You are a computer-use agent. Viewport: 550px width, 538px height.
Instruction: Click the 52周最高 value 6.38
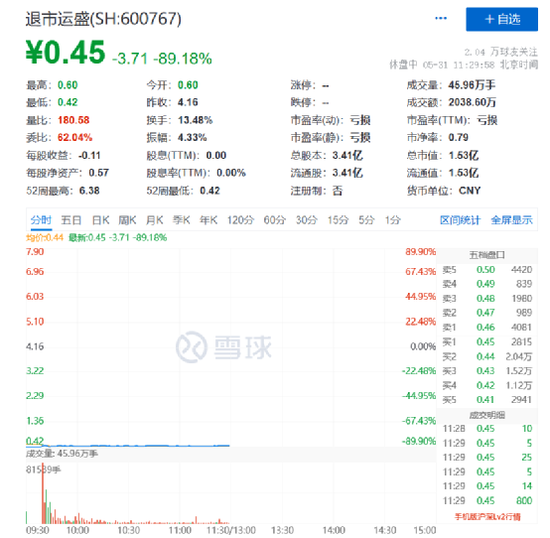pos(89,190)
